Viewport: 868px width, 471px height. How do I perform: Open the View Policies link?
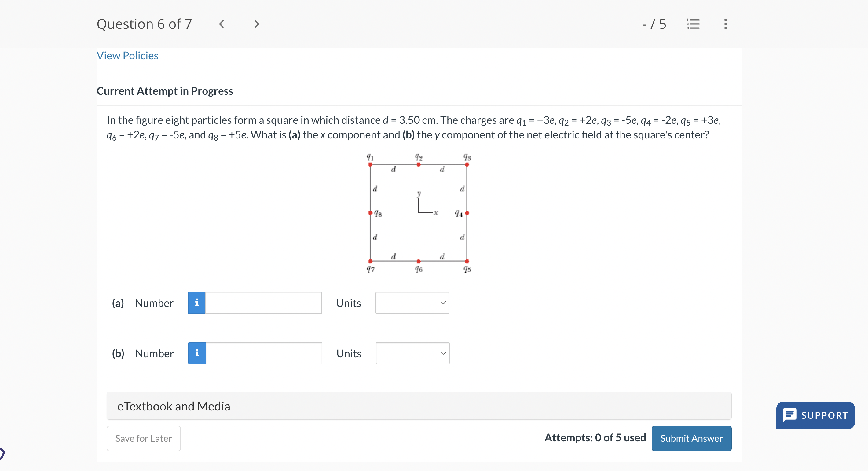pos(127,55)
